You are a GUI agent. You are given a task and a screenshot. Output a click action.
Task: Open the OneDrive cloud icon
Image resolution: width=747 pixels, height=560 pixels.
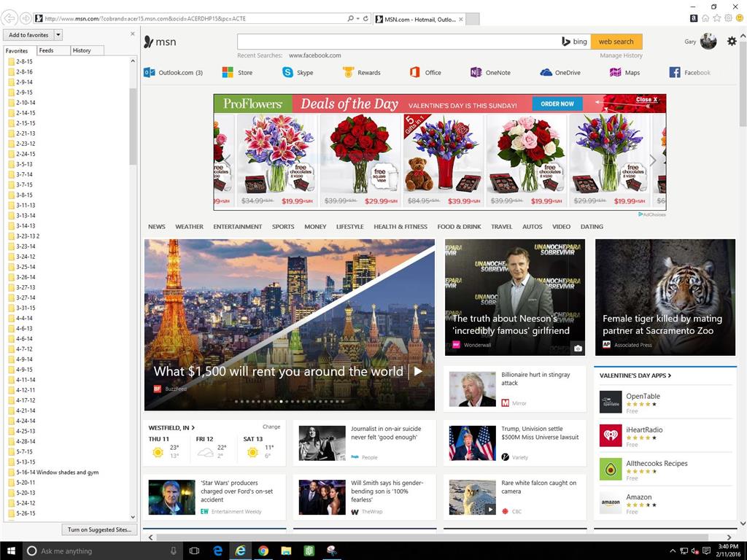[546, 72]
